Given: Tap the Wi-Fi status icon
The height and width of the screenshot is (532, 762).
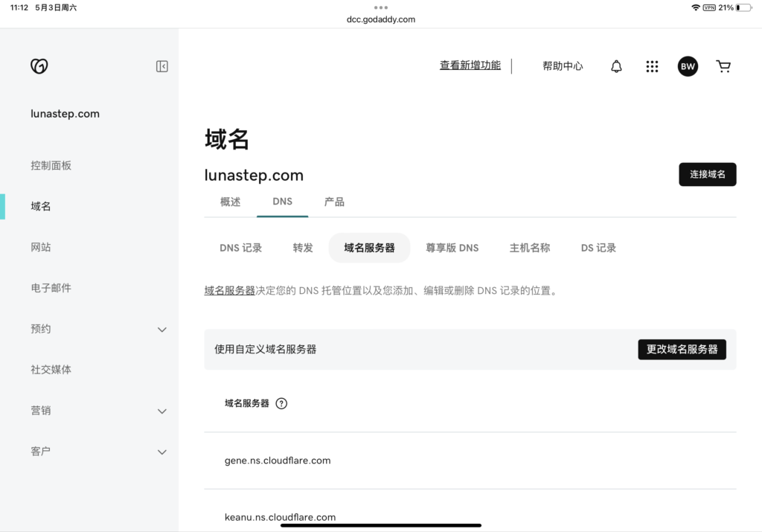Looking at the screenshot, I should coord(696,7).
